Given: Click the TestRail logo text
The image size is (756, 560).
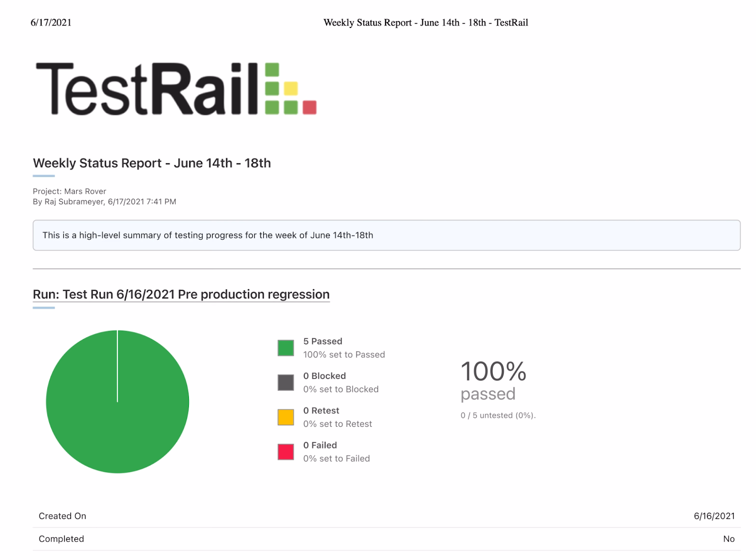Looking at the screenshot, I should (x=146, y=89).
